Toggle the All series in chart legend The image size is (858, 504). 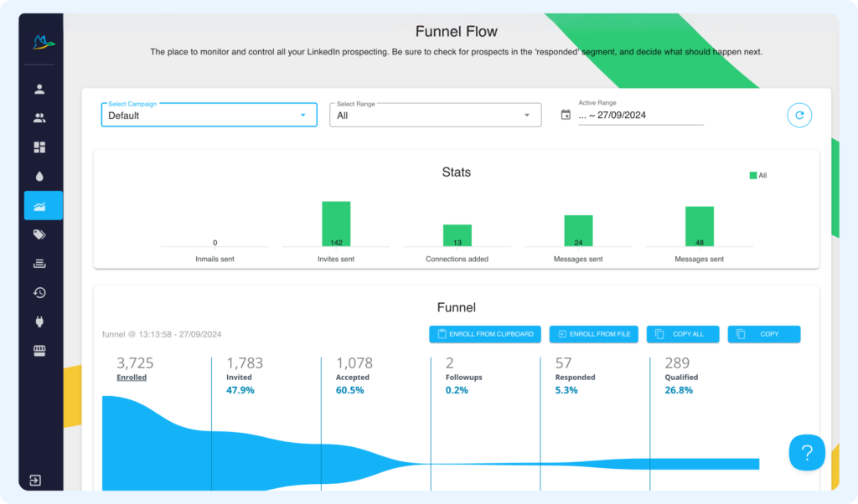pos(757,176)
